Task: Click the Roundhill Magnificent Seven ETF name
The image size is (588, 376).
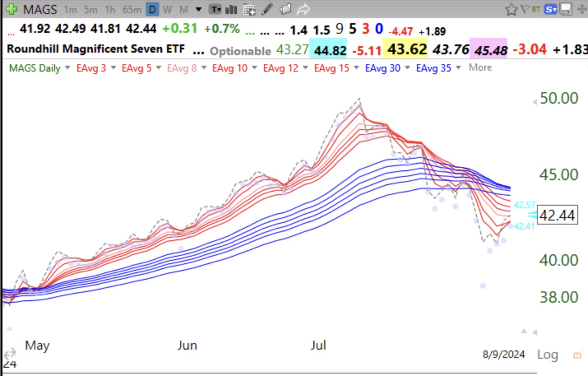Action: 96,49
